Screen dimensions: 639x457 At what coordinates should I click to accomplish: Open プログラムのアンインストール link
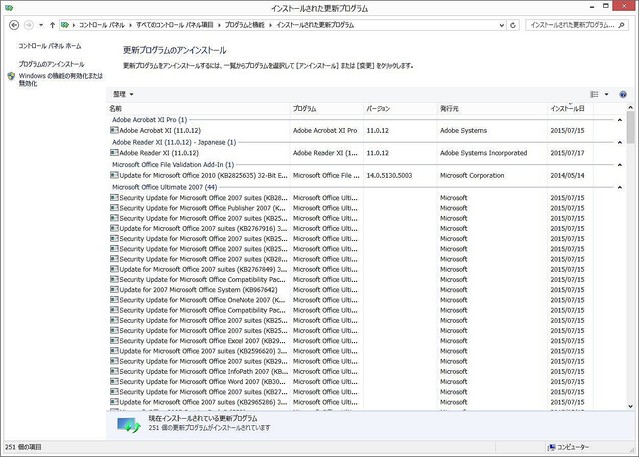[x=51, y=64]
